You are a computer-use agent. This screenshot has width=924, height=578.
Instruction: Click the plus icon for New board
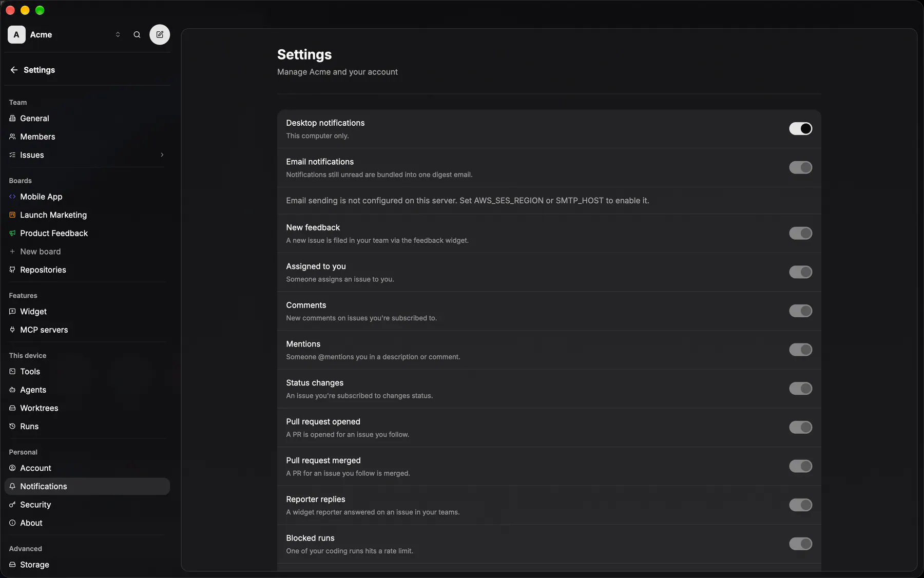[x=12, y=252]
